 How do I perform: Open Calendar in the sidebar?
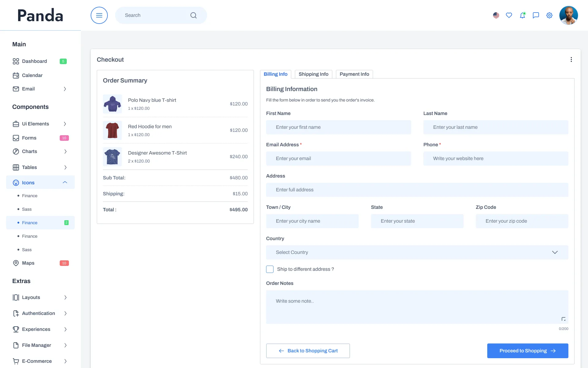tap(32, 75)
